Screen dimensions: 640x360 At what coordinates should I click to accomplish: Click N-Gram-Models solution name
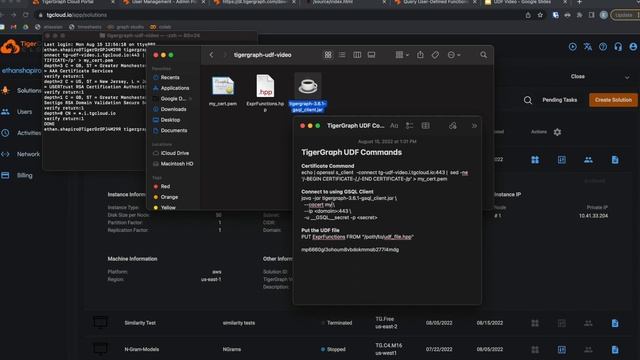pos(142,349)
